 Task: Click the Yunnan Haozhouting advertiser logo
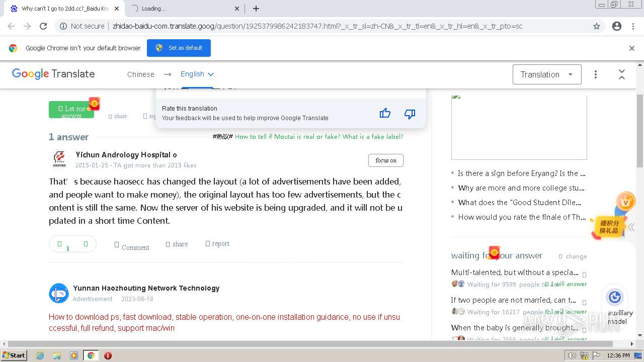(x=59, y=293)
